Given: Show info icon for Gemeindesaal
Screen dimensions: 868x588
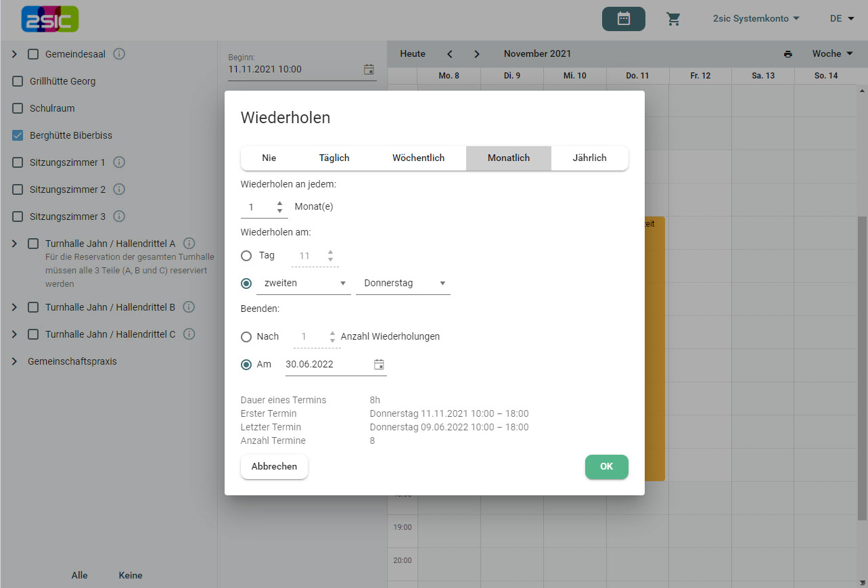Looking at the screenshot, I should pyautogui.click(x=119, y=54).
